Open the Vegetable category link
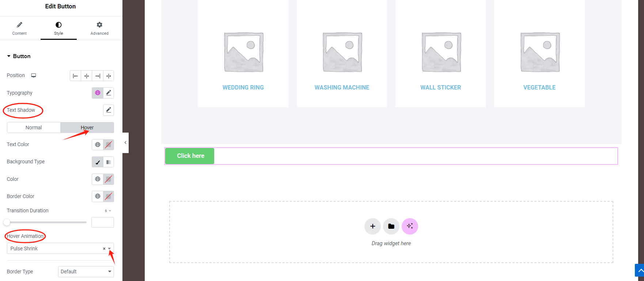This screenshot has height=281, width=644. [539, 88]
